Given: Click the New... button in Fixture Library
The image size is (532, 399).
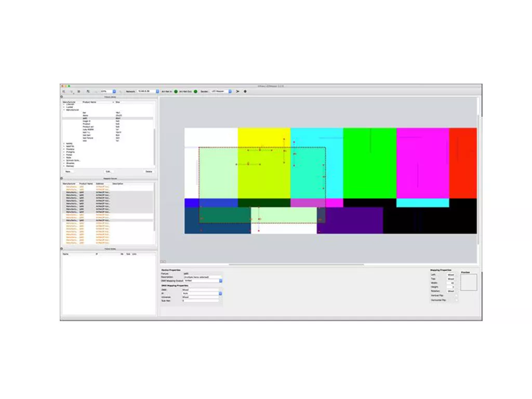Looking at the screenshot, I should [68, 171].
